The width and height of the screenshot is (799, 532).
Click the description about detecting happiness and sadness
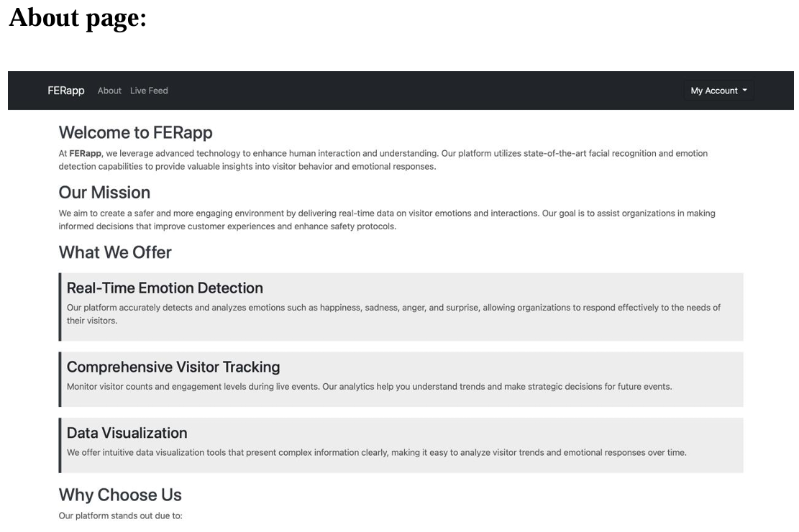393,314
